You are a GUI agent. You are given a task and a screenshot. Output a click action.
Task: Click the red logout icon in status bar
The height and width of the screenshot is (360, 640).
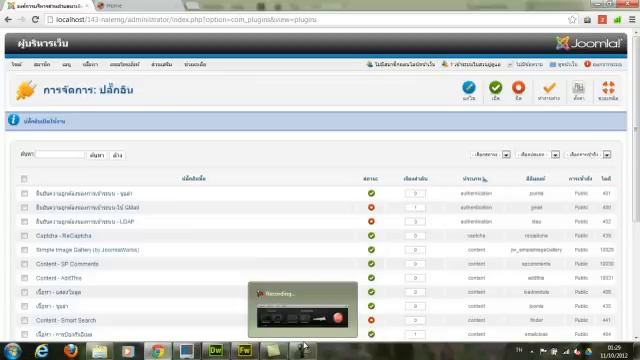point(587,64)
